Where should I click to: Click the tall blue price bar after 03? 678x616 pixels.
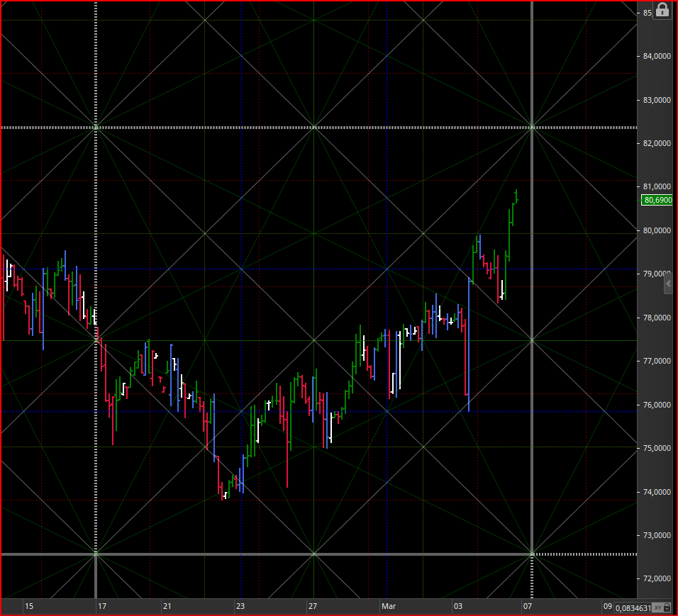(x=469, y=345)
